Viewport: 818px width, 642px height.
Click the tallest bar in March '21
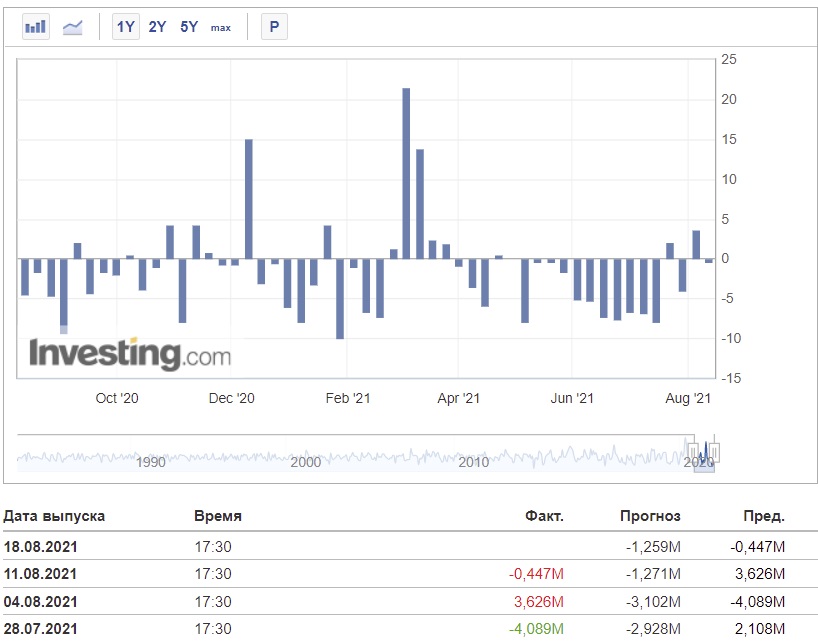pos(406,173)
